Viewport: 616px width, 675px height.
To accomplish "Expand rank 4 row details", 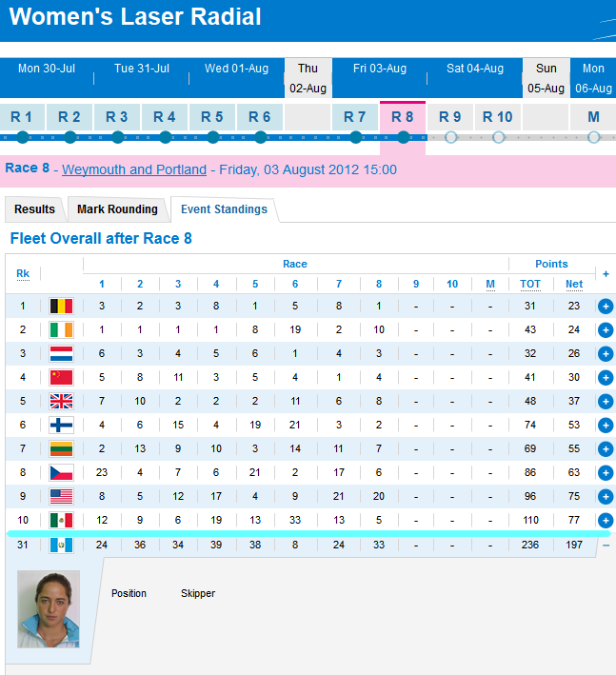I will 606,378.
